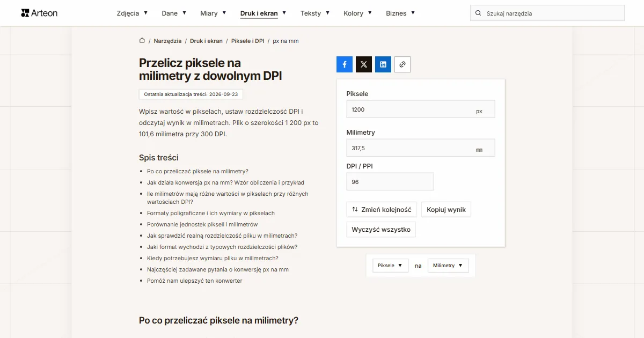Jump to 'Ile milimetrów mają różne wartości' section

228,198
